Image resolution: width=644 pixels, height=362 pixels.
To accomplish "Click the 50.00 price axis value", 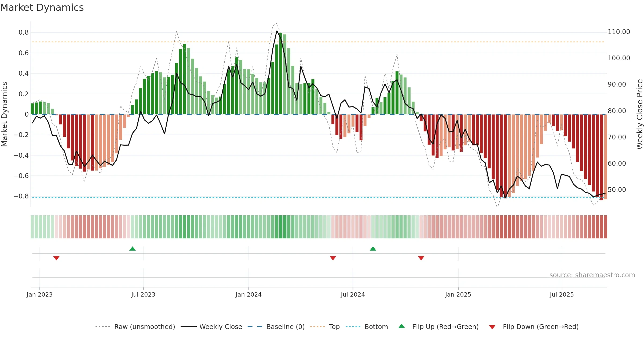I will click(x=617, y=190).
